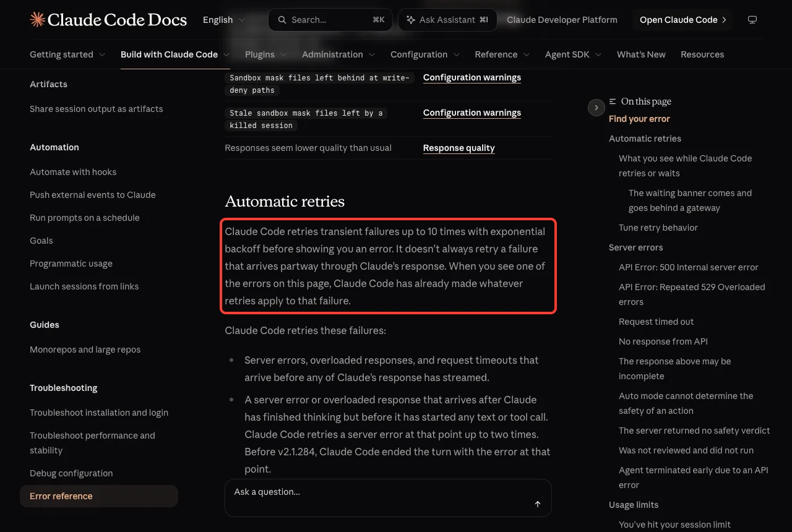Image resolution: width=792 pixels, height=532 pixels.
Task: Click the Claude Code Docs starburst logo
Action: click(37, 20)
